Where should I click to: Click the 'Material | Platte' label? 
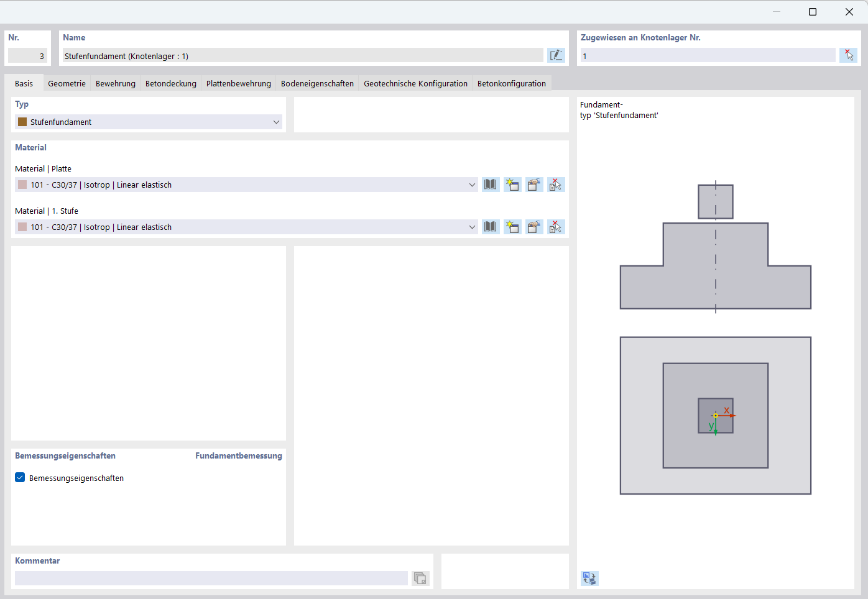pyautogui.click(x=43, y=168)
